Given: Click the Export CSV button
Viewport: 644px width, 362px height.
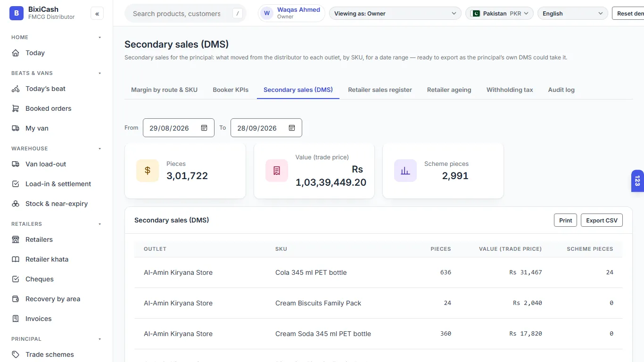Looking at the screenshot, I should click(x=602, y=220).
